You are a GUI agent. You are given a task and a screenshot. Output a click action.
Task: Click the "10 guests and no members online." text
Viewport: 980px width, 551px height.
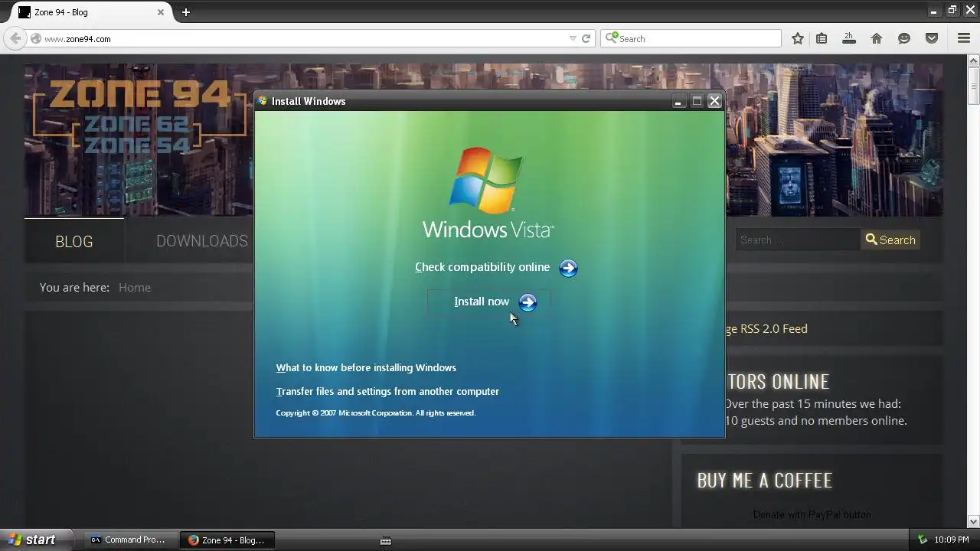click(815, 421)
